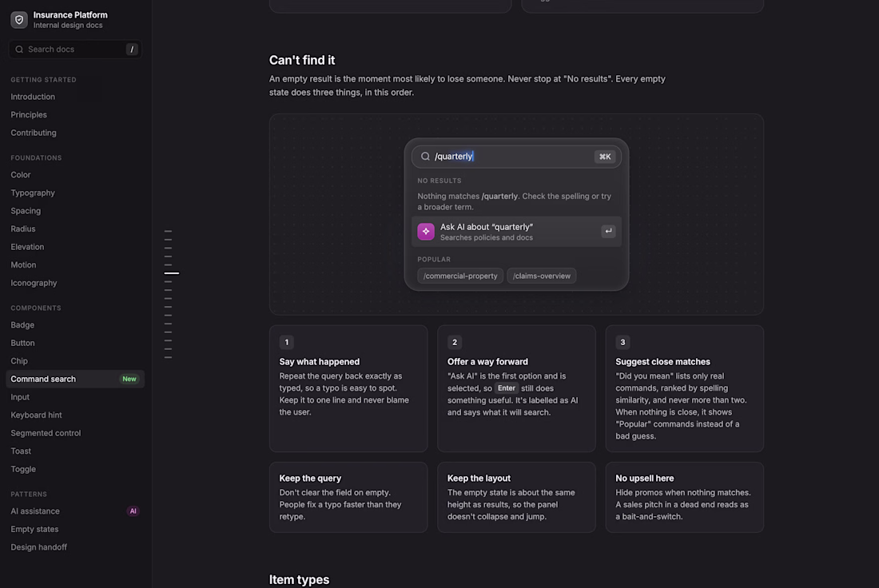Image resolution: width=879 pixels, height=588 pixels.
Task: Click the "Can't find it" heading
Action: [x=302, y=60]
